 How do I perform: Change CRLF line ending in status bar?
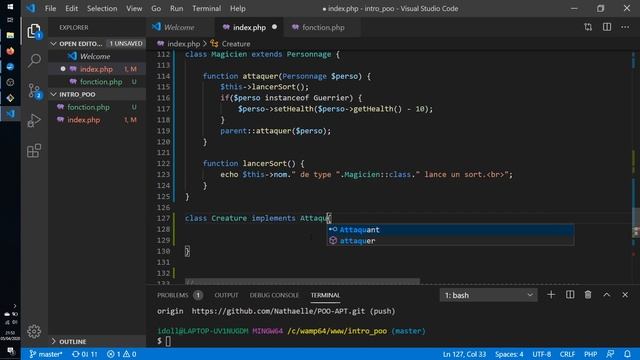[x=567, y=354]
